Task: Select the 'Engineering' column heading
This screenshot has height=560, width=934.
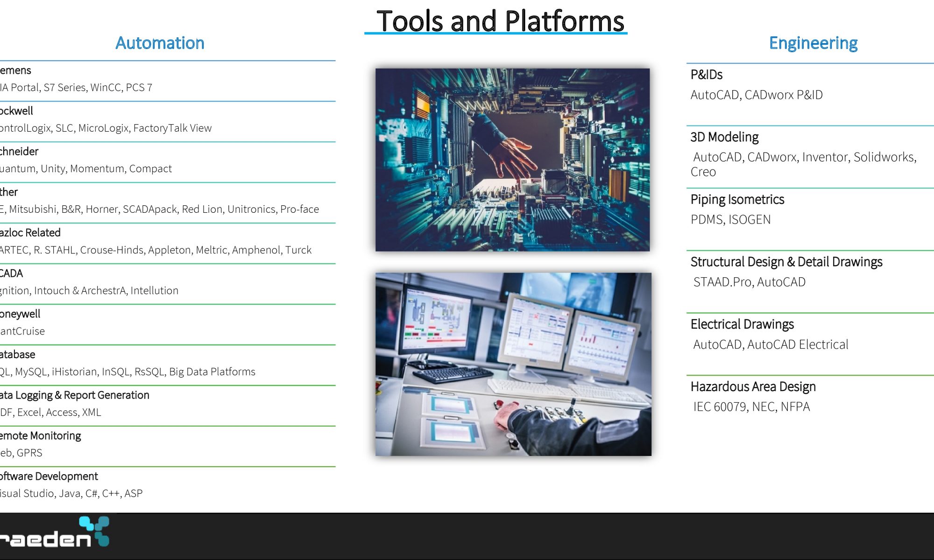Action: [x=813, y=43]
